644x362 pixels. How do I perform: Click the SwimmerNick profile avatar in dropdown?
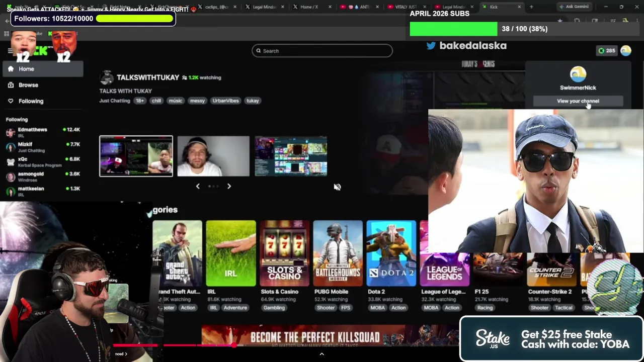(x=578, y=74)
